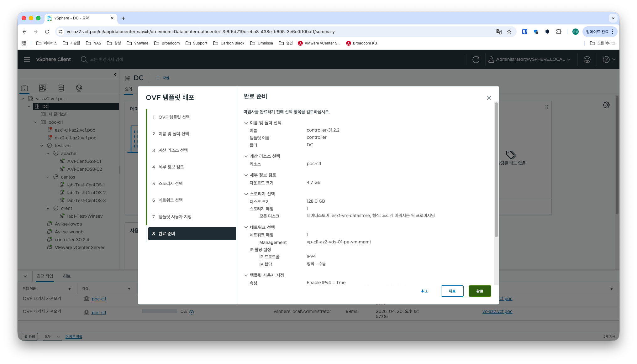Screen dimensions: 637x364
Task: Collapse the 템플릿 사용자 지정 section
Action: (x=246, y=275)
